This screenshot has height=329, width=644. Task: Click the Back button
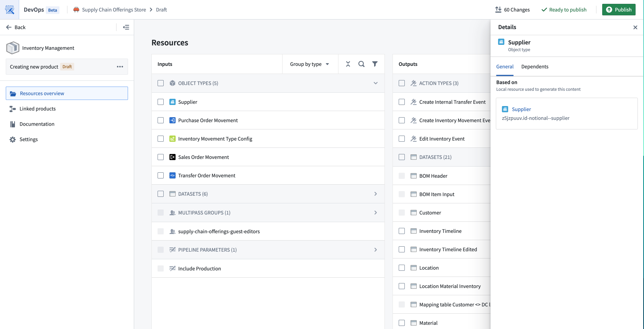click(16, 27)
